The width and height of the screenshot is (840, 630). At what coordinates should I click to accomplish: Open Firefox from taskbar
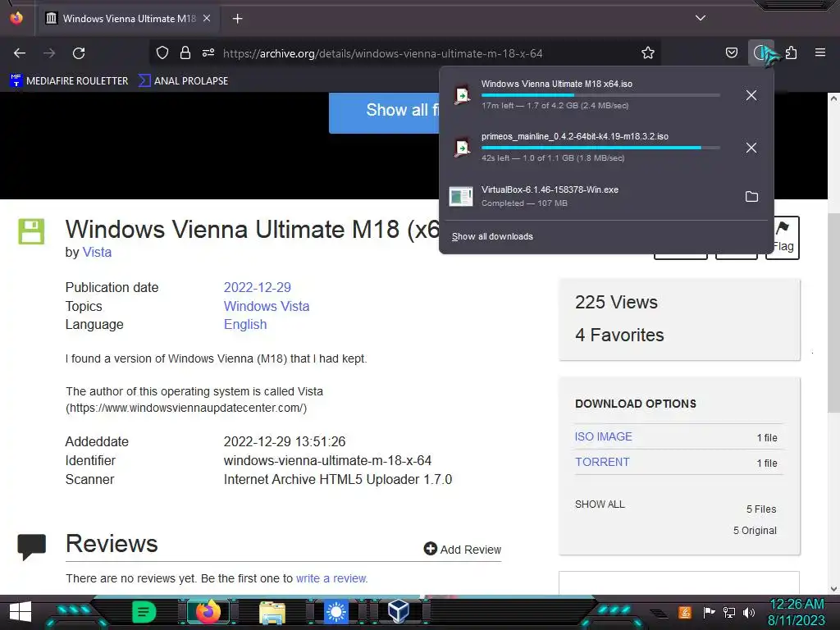click(x=208, y=612)
